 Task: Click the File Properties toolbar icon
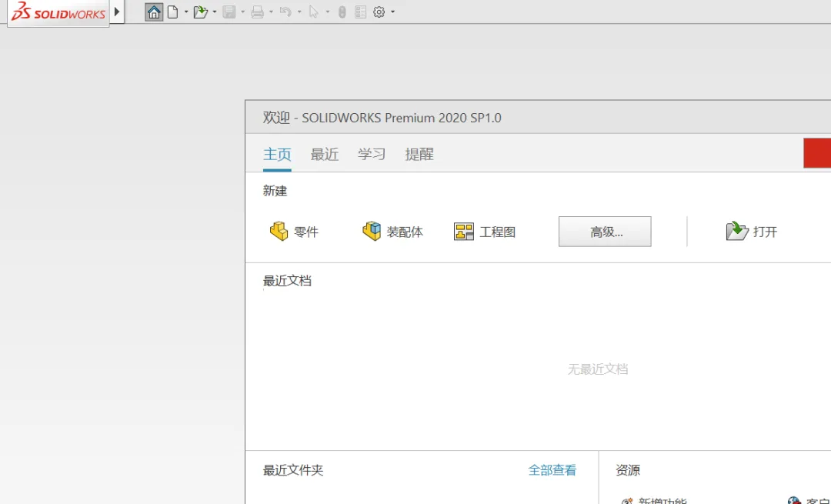click(x=360, y=12)
